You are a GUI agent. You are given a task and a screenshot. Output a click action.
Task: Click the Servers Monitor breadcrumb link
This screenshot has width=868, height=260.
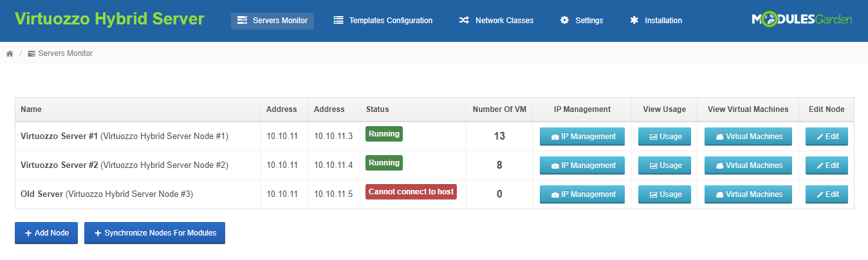coord(65,53)
